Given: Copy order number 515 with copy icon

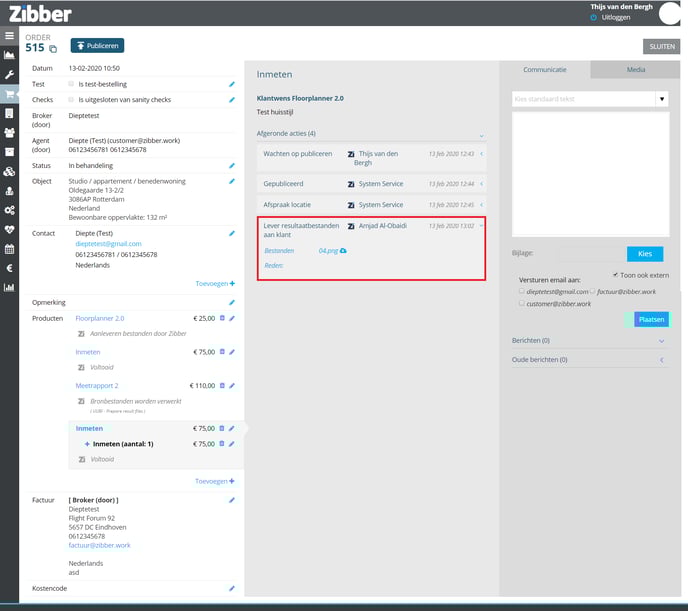Looking at the screenshot, I should 54,49.
